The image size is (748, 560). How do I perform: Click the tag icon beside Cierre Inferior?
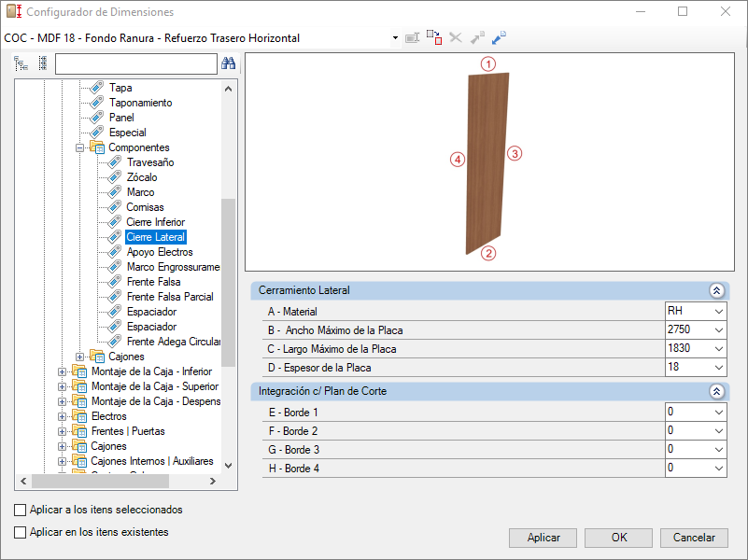[115, 222]
